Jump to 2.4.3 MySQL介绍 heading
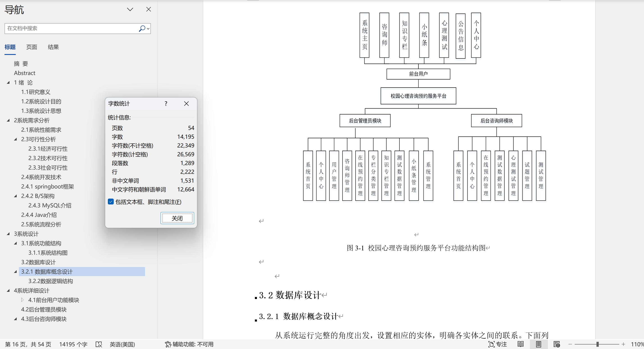 (50, 206)
